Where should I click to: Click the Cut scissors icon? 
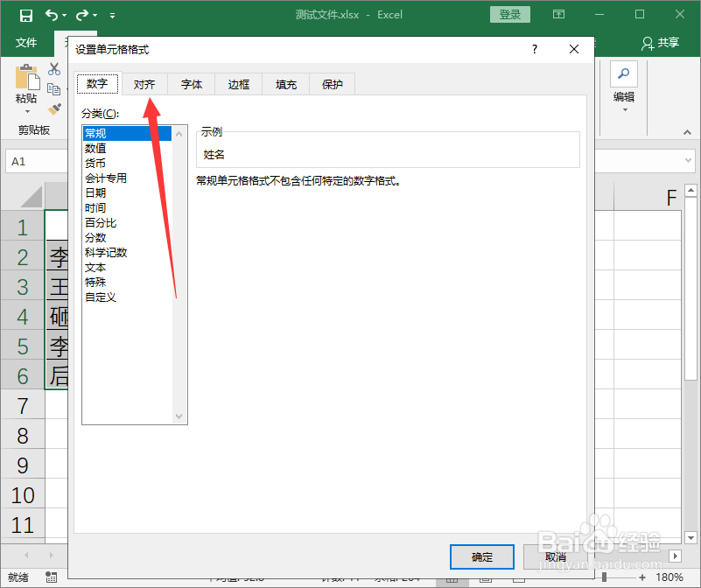[x=54, y=69]
